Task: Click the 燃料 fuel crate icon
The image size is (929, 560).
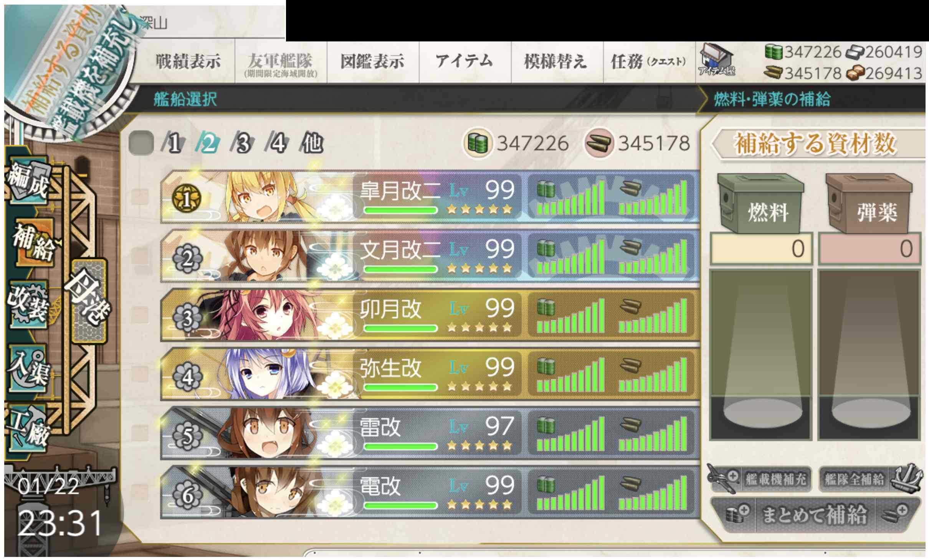Action: click(761, 203)
